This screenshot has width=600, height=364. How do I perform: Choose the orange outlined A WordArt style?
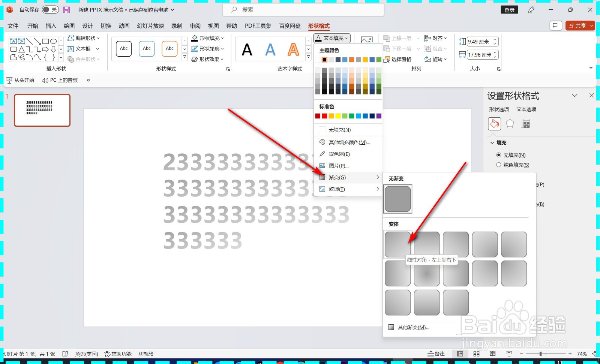[x=293, y=49]
